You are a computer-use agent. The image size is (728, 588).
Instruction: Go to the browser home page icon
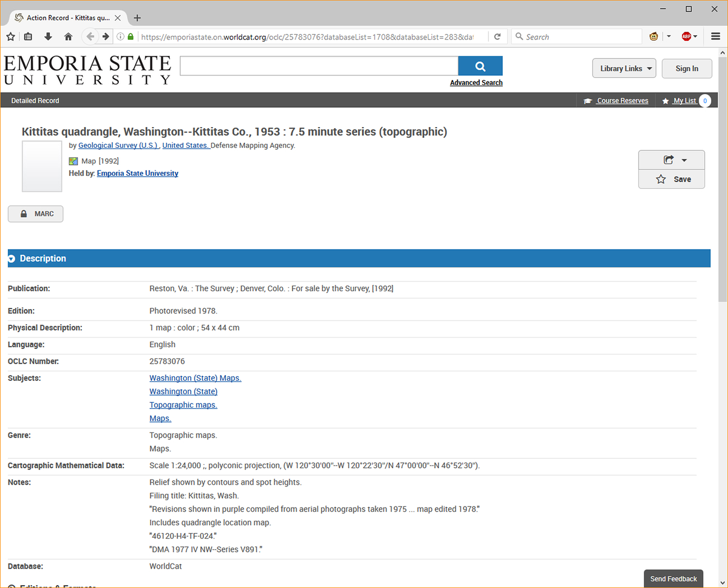pyautogui.click(x=68, y=37)
